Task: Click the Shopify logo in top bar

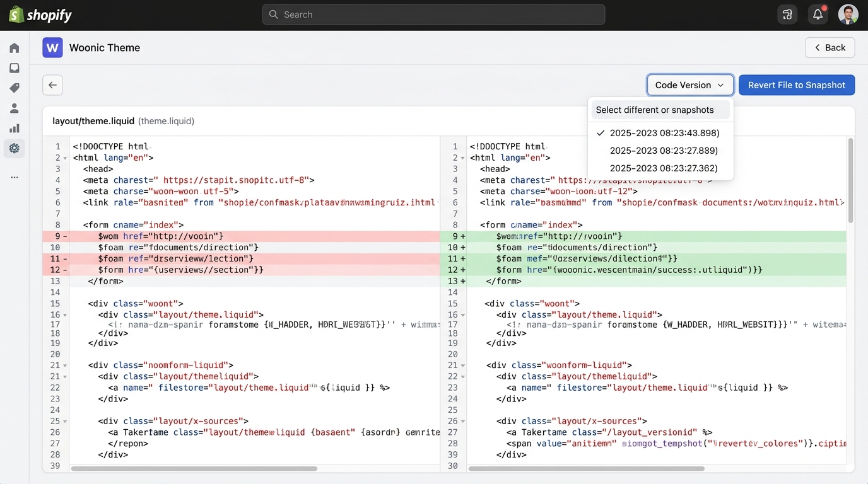Action: 40,14
